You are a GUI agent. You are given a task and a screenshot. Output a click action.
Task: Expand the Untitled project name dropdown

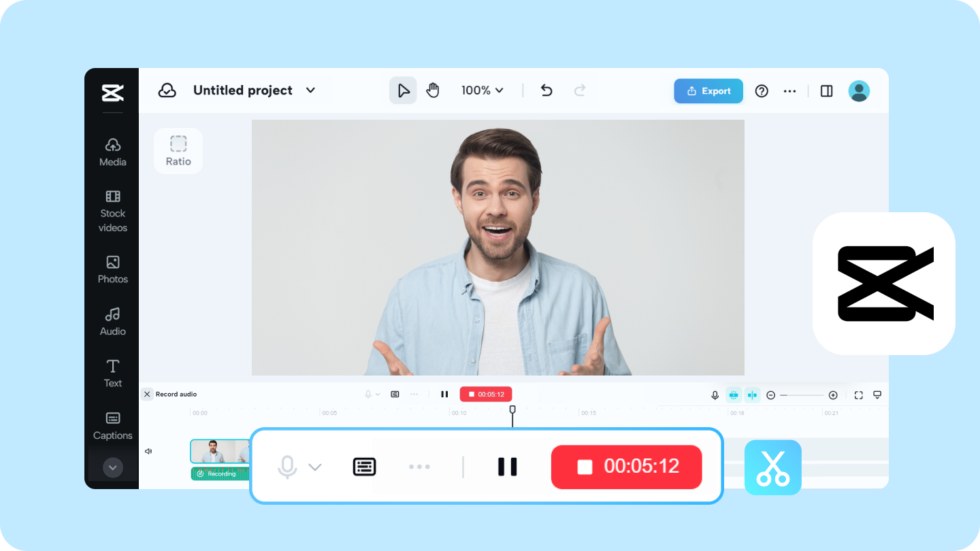click(x=310, y=90)
